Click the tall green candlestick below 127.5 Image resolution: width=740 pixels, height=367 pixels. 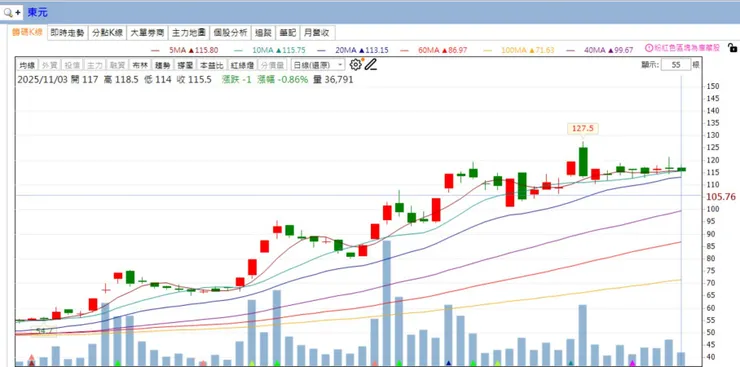point(583,162)
